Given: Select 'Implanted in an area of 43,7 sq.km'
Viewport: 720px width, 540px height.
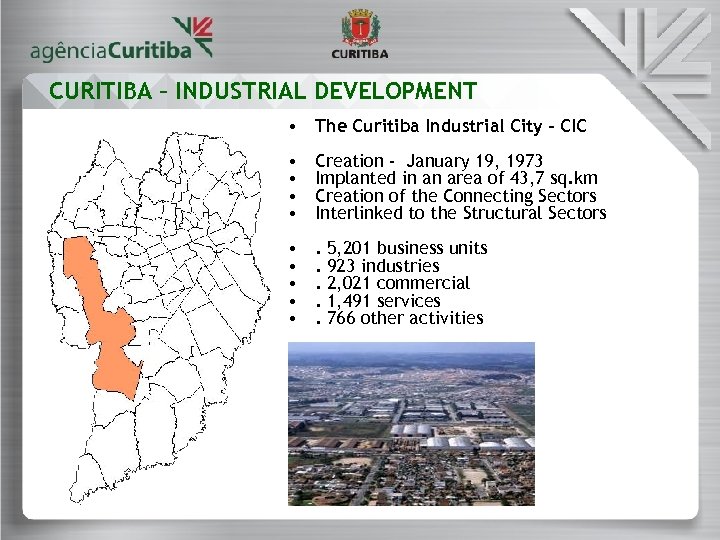Looking at the screenshot, I should [x=456, y=178].
